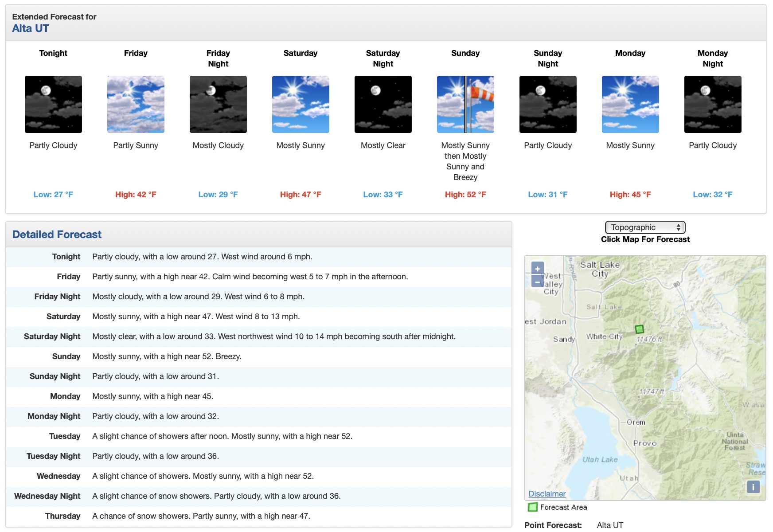Open the map info button

click(x=753, y=487)
